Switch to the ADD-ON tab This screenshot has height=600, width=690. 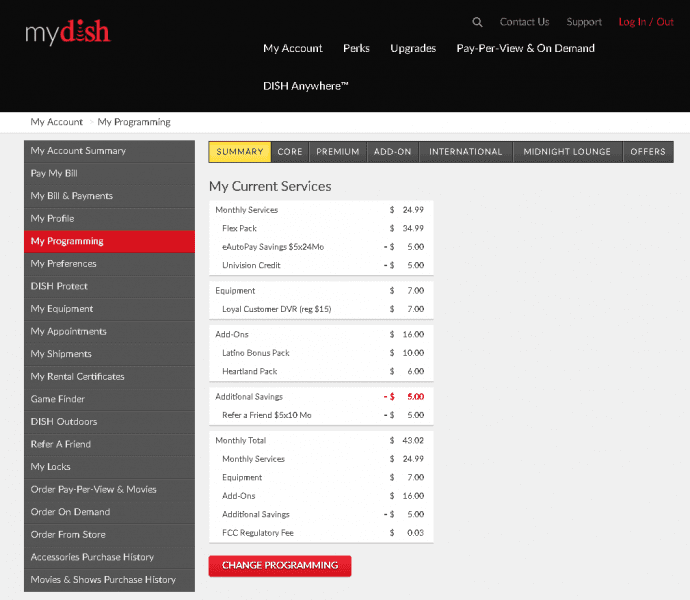tap(393, 152)
